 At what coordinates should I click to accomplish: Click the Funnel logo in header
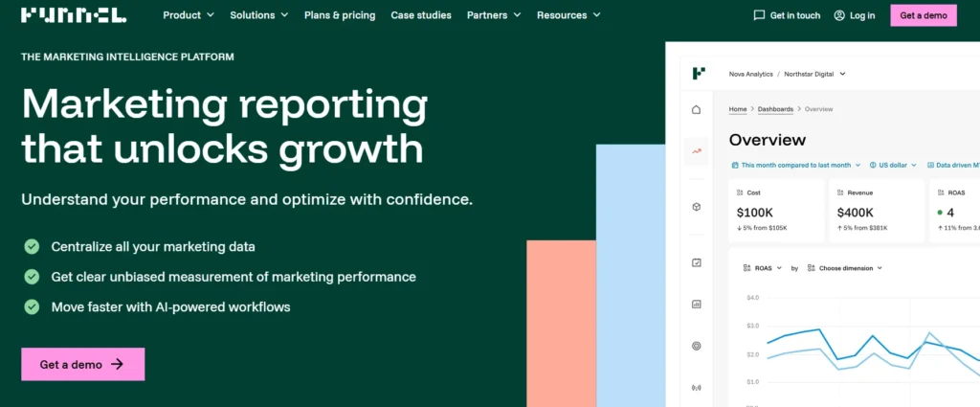coord(73,15)
